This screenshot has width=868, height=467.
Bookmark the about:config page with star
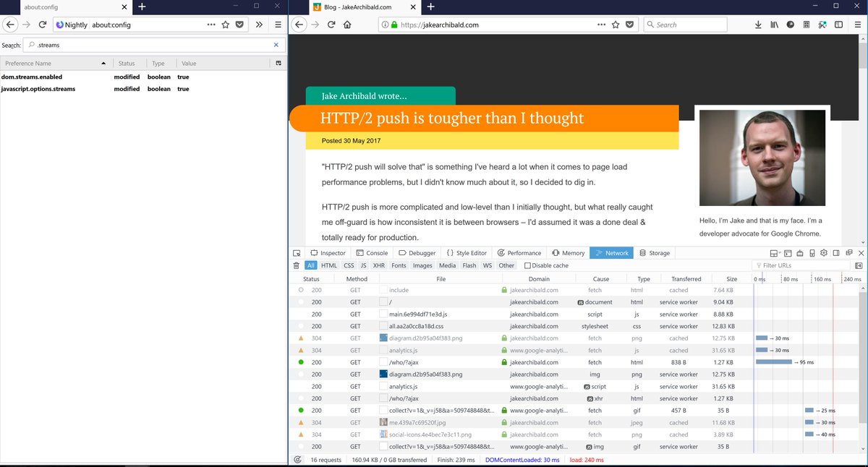[226, 24]
